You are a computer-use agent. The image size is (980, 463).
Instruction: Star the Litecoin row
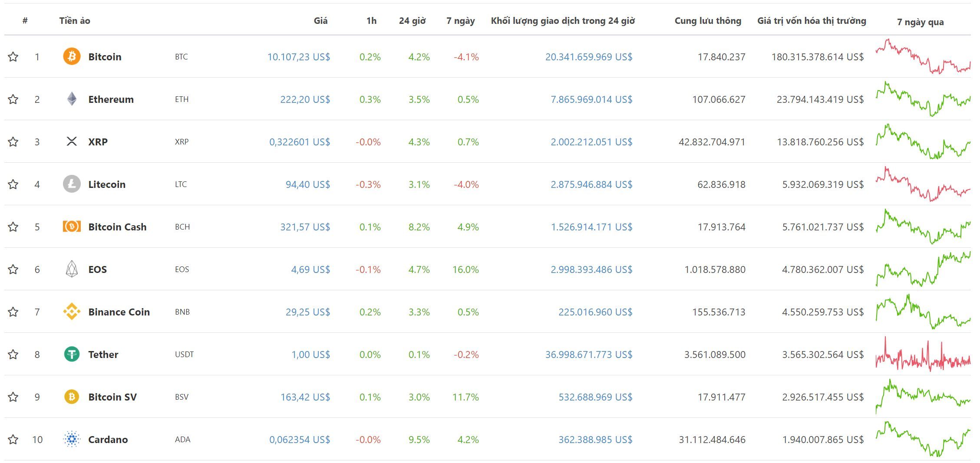click(13, 184)
